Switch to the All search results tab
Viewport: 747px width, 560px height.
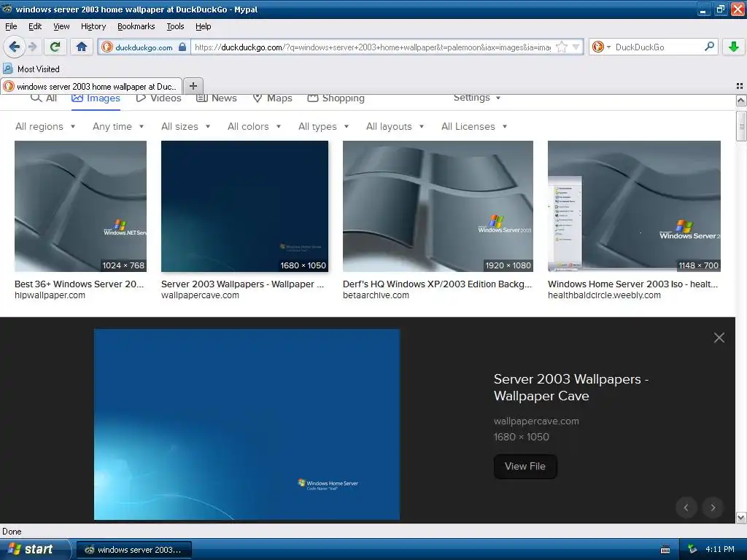point(44,98)
